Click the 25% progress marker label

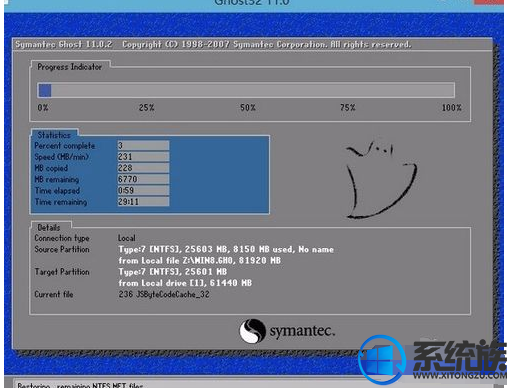[x=146, y=108]
